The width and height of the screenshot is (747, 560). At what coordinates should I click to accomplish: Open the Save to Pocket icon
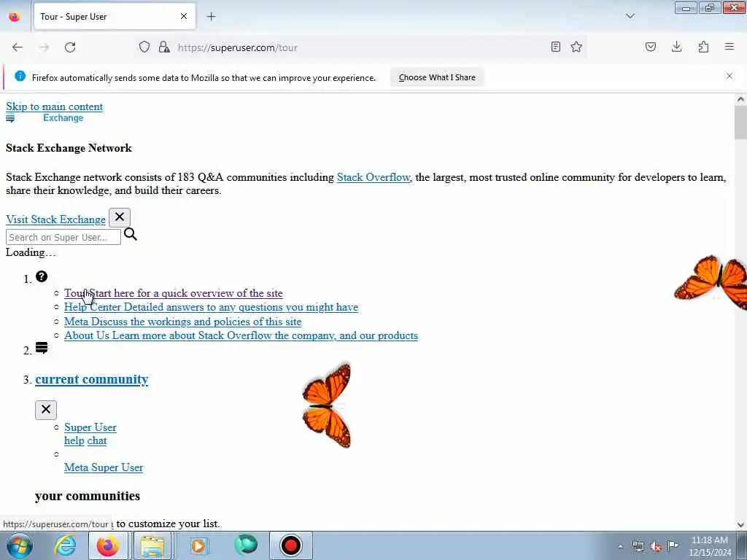[x=650, y=47]
